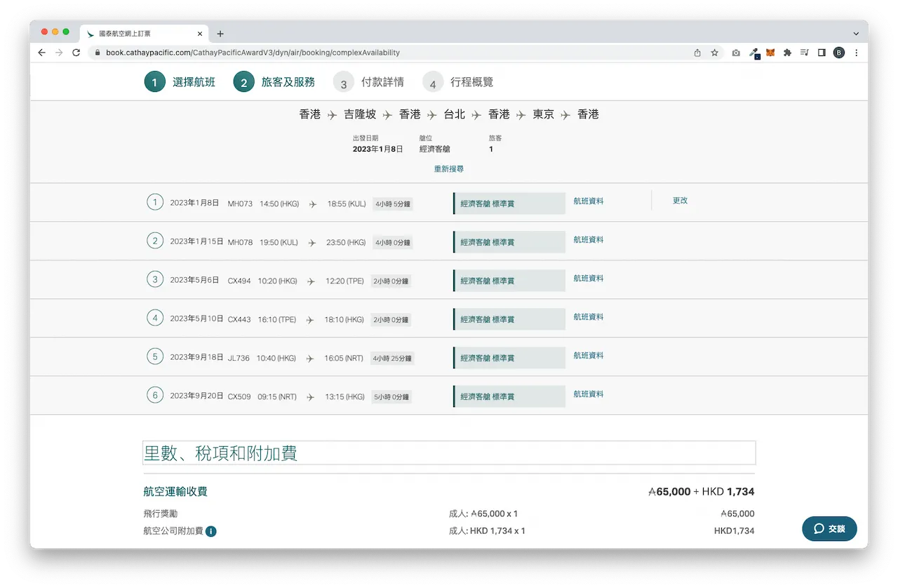Click the 5小時 0分鐘 duration label

click(391, 397)
